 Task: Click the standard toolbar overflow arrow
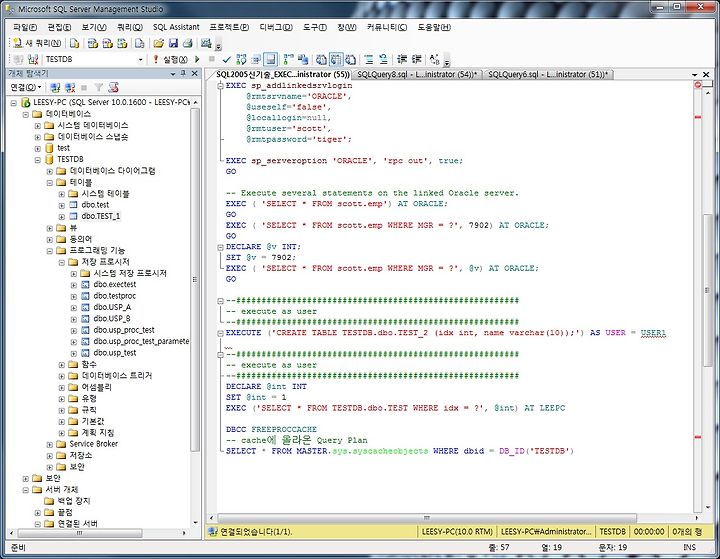tap(219, 45)
